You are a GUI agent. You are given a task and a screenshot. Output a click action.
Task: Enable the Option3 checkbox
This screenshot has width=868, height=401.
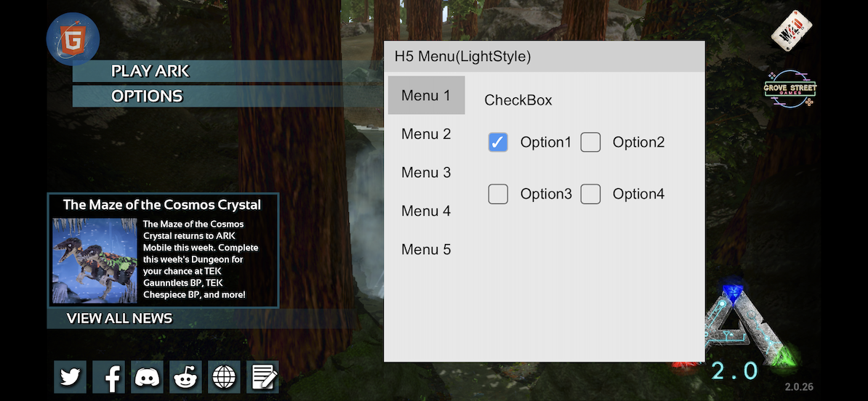(x=498, y=194)
